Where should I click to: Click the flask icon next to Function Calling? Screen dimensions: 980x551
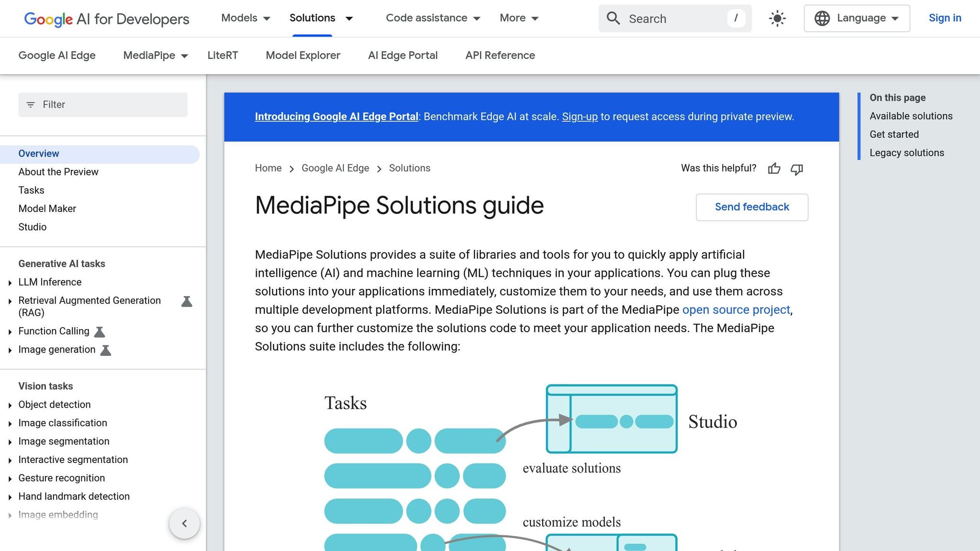tap(100, 331)
